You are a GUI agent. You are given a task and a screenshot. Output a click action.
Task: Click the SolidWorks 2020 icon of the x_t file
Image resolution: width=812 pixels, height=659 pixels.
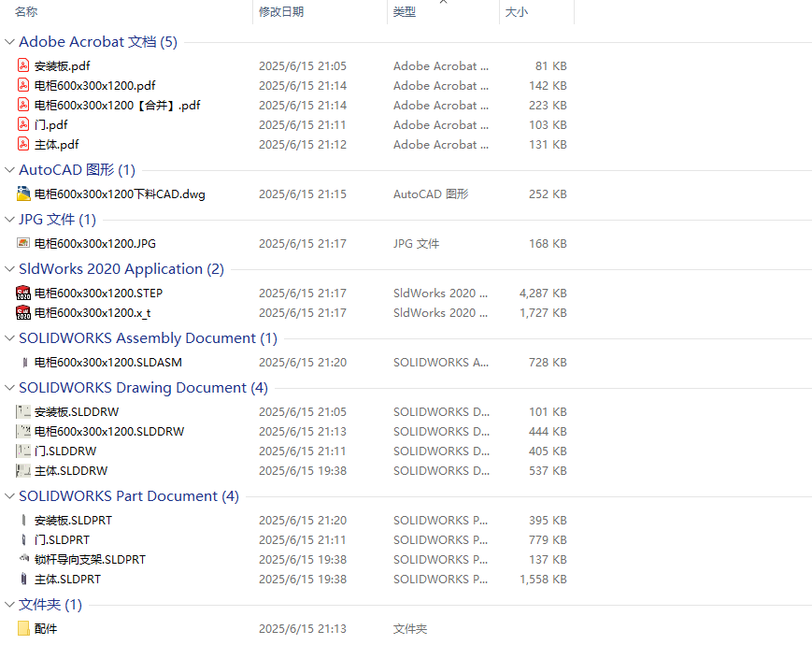pyautogui.click(x=23, y=312)
